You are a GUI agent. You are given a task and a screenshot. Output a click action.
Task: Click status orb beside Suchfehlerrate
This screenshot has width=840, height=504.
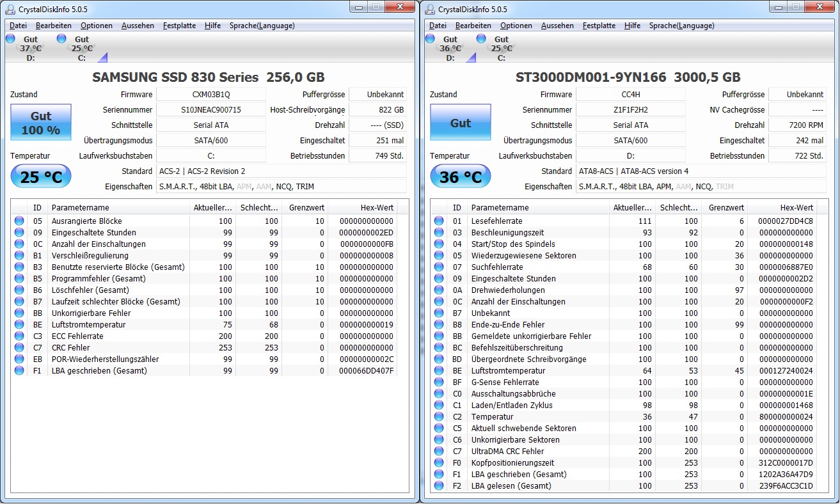(439, 267)
